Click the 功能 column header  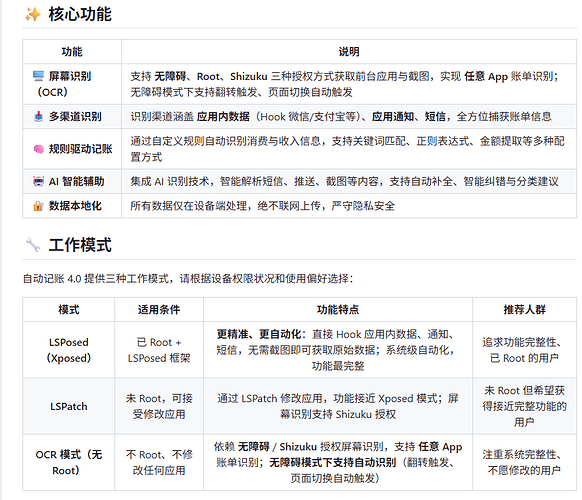72,52
